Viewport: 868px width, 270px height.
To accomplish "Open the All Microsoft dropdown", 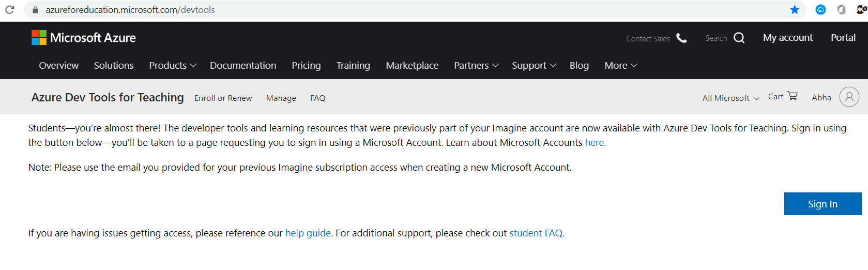I will (x=730, y=98).
